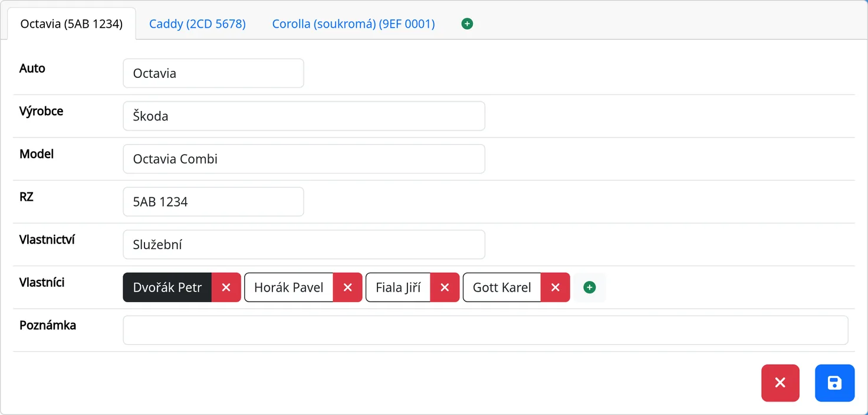Screen dimensions: 868x415
Task: Click the Vlastnictví label
Action: point(47,240)
